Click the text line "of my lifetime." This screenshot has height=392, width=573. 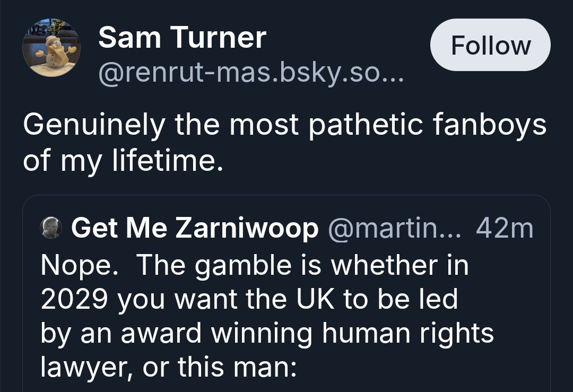click(120, 161)
